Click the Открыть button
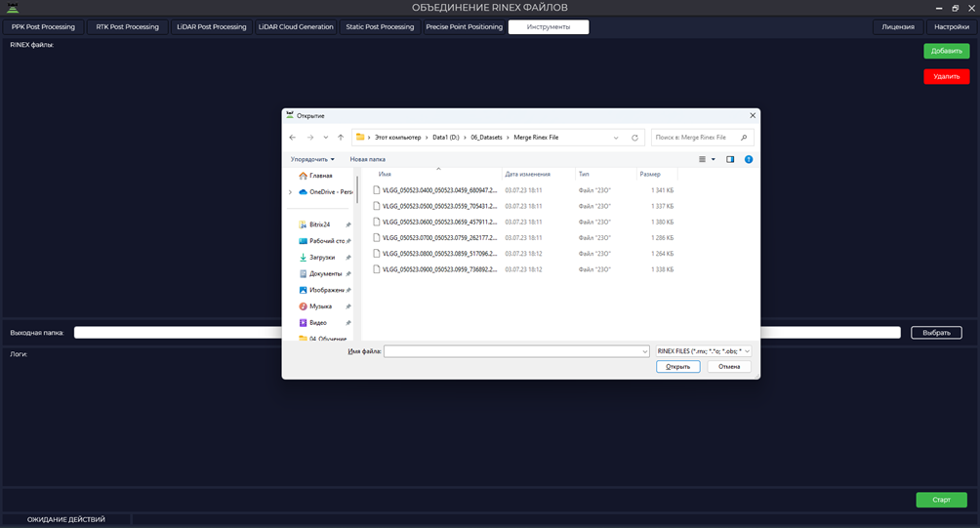This screenshot has height=528, width=980. point(678,367)
